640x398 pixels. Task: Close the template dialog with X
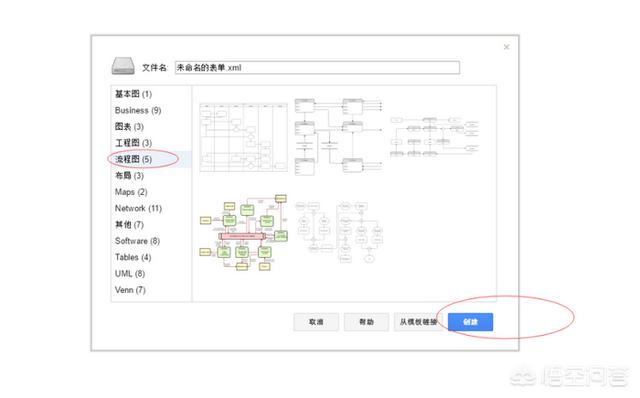pyautogui.click(x=506, y=47)
